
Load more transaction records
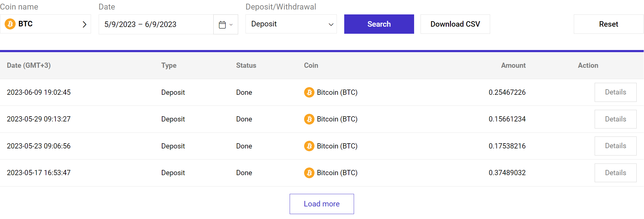322,204
